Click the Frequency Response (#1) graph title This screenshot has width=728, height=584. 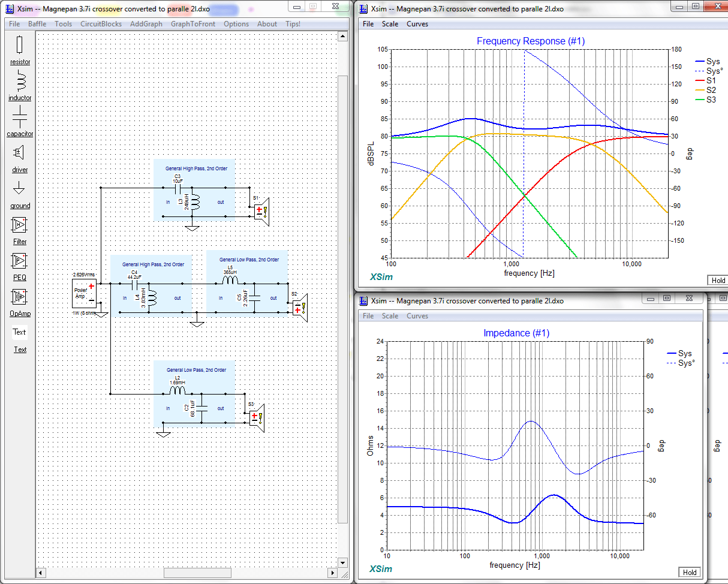coord(531,41)
